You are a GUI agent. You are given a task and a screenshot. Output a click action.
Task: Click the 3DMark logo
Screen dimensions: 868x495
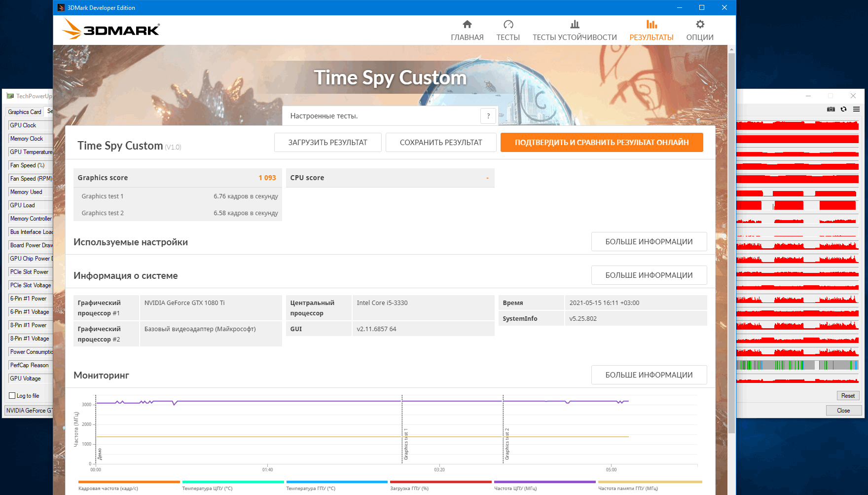(x=111, y=29)
